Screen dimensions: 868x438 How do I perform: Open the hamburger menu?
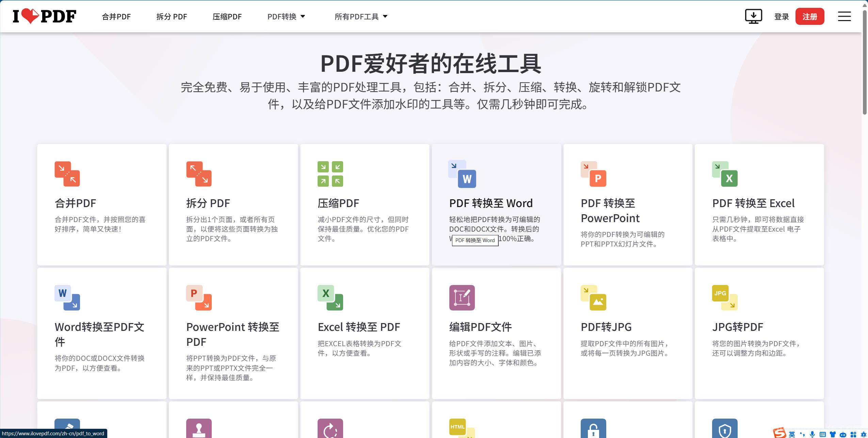pos(844,16)
